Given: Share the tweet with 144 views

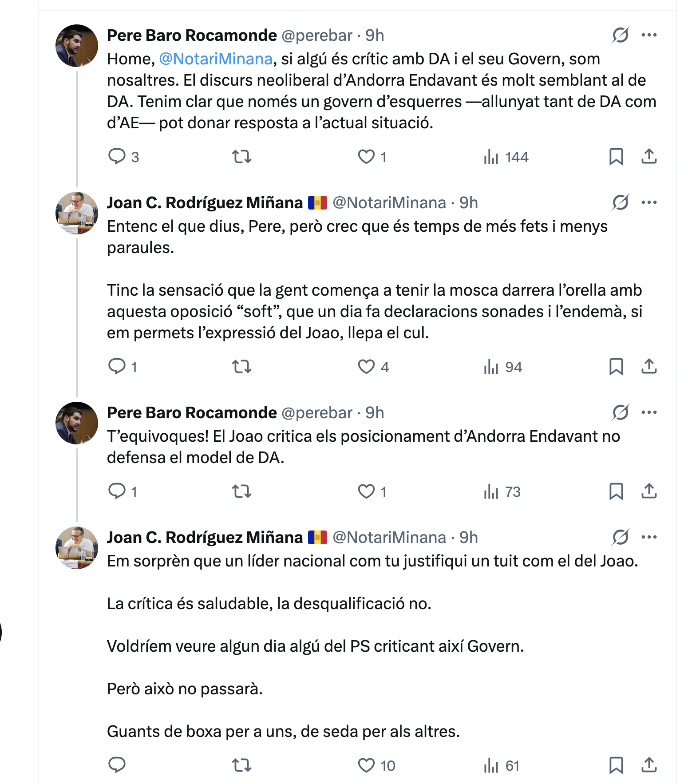Looking at the screenshot, I should pyautogui.click(x=649, y=156).
